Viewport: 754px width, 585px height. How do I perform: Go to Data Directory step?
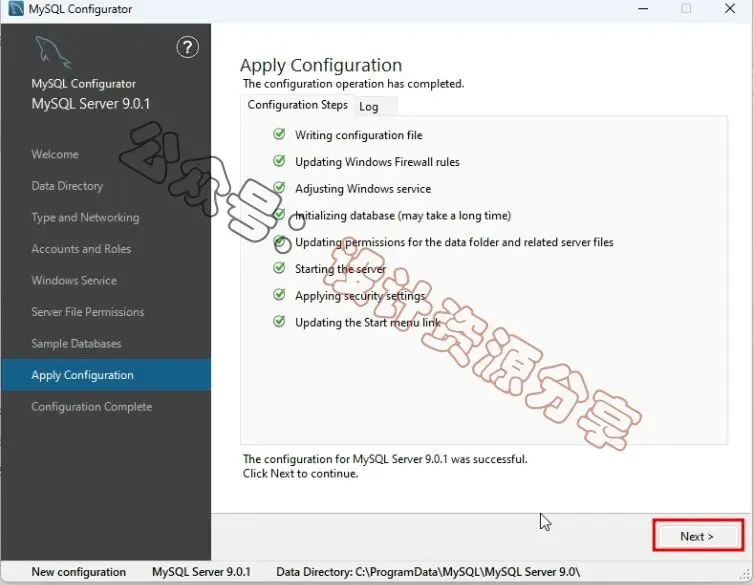(67, 186)
